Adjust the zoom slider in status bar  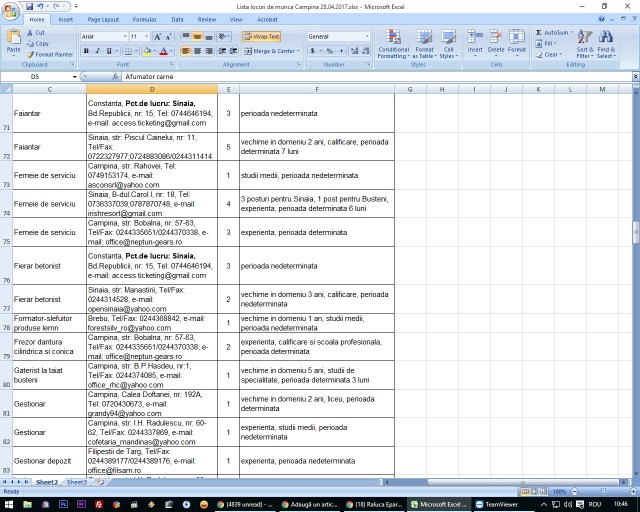click(604, 492)
